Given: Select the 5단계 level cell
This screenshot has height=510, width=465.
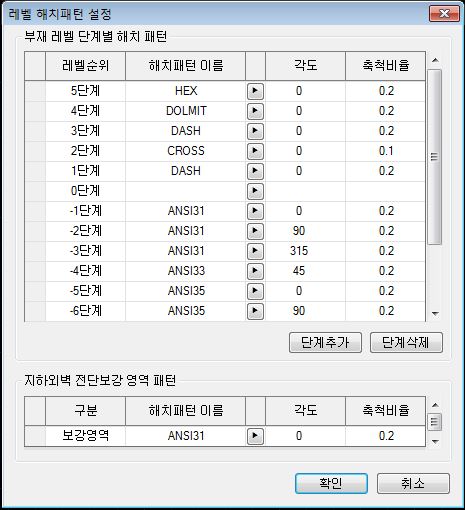Looking at the screenshot, I should click(85, 91).
